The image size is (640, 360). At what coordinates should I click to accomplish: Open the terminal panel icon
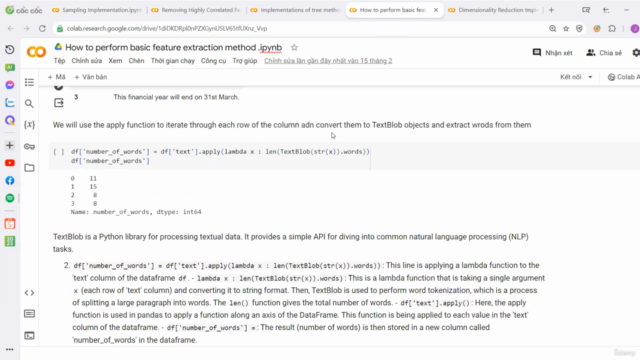29,336
